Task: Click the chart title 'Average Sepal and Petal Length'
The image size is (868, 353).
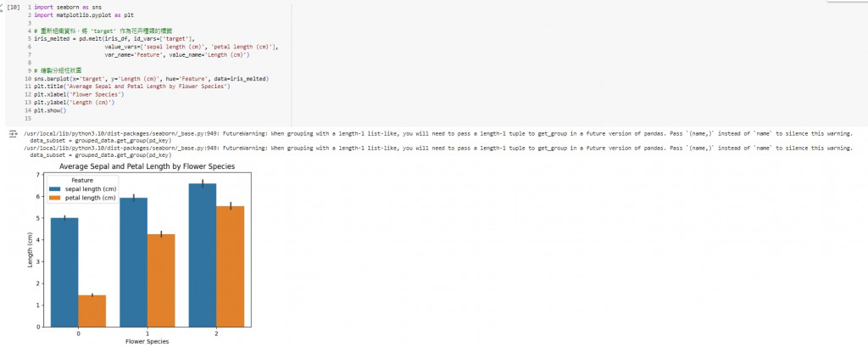Action: 147,166
